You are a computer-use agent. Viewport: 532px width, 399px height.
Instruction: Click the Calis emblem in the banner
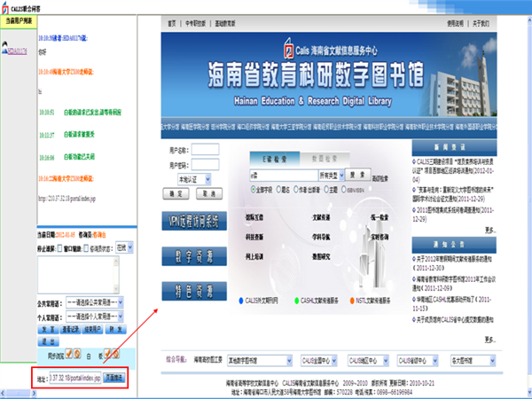click(x=288, y=48)
